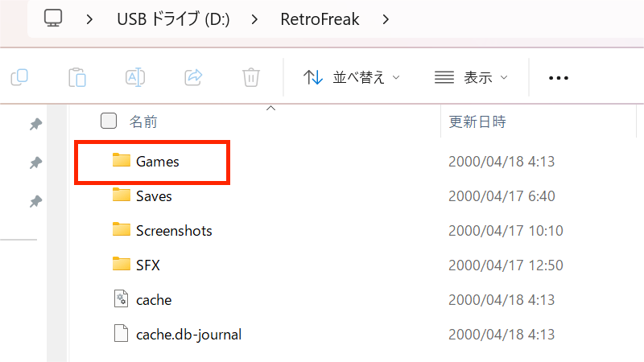Expand the chevron after USB ドライブ (D:)

click(x=253, y=19)
